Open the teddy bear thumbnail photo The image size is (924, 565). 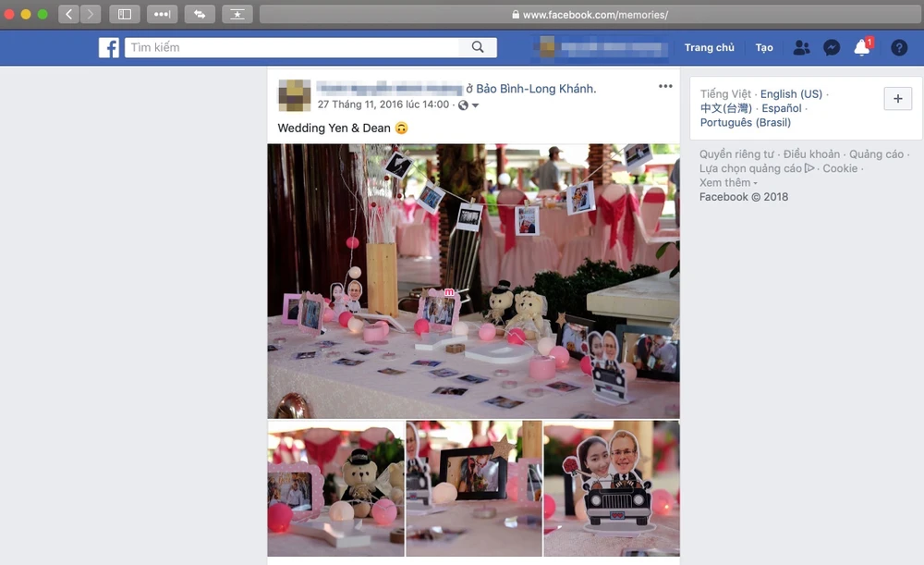[x=336, y=488]
